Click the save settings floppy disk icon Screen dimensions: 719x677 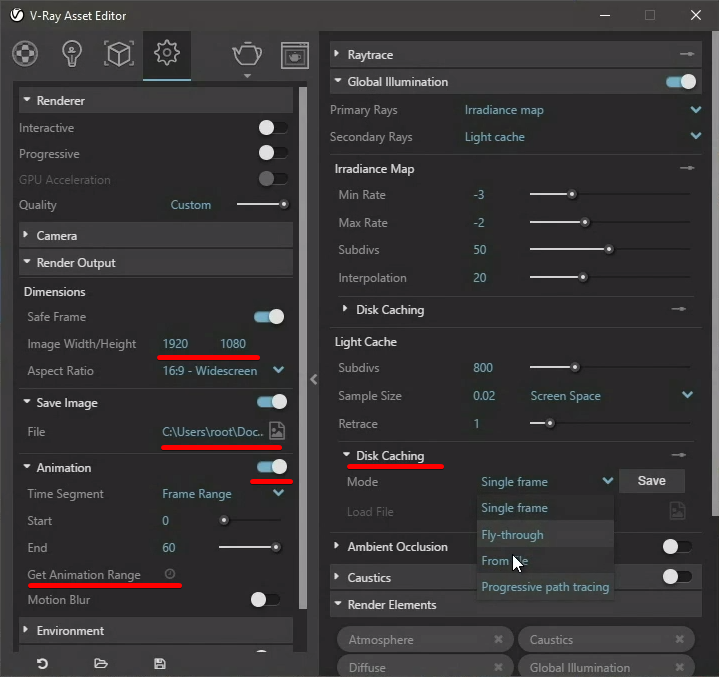coord(160,663)
